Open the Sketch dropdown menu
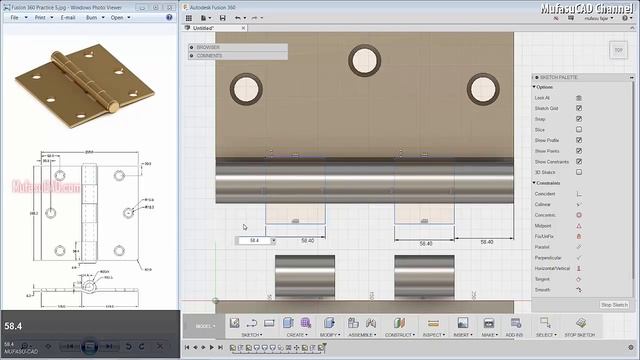 252,335
